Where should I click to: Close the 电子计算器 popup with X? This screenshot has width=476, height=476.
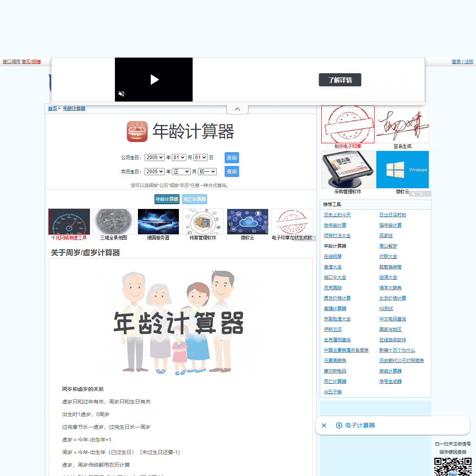[324, 425]
